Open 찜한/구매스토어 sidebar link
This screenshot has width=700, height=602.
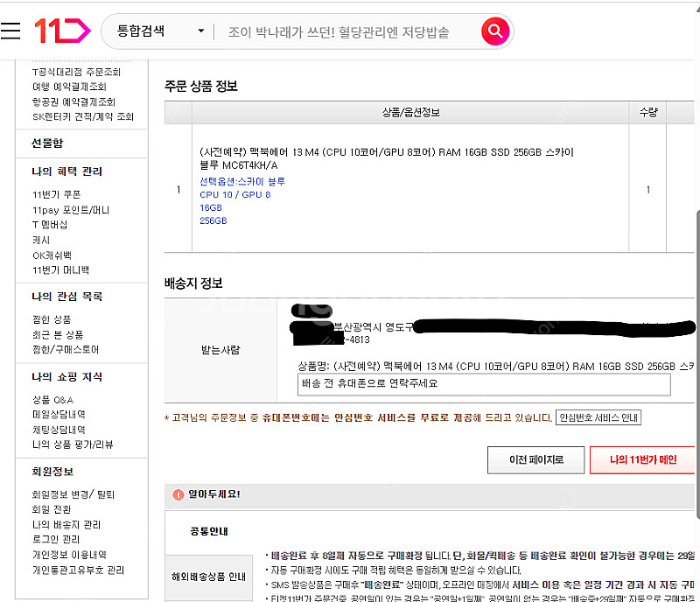tap(65, 349)
